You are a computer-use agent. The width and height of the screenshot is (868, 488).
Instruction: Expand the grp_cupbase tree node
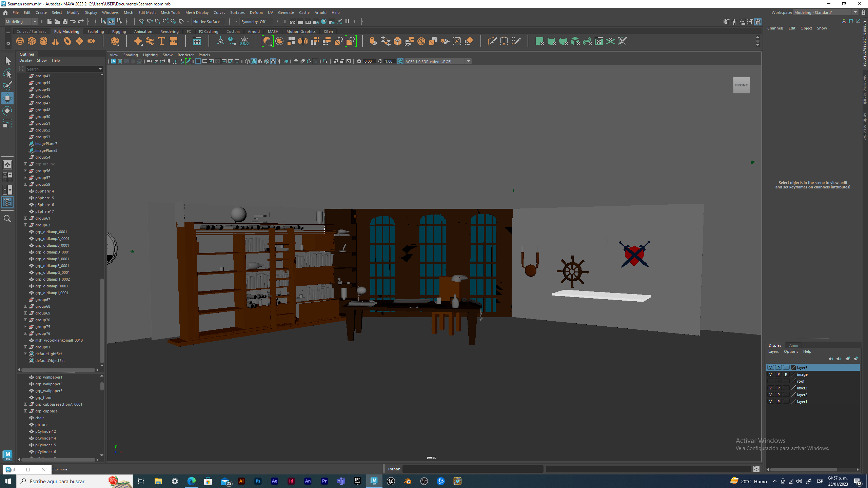pyautogui.click(x=25, y=411)
